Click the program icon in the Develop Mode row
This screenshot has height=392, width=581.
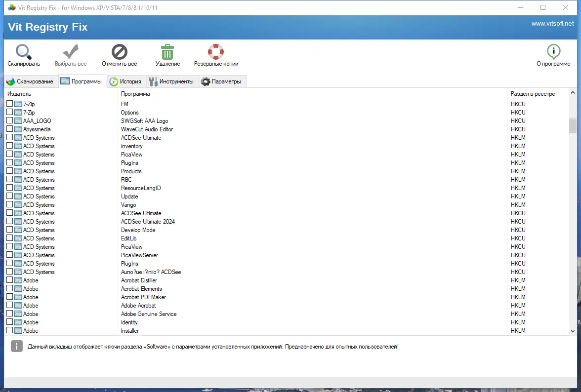(x=18, y=230)
